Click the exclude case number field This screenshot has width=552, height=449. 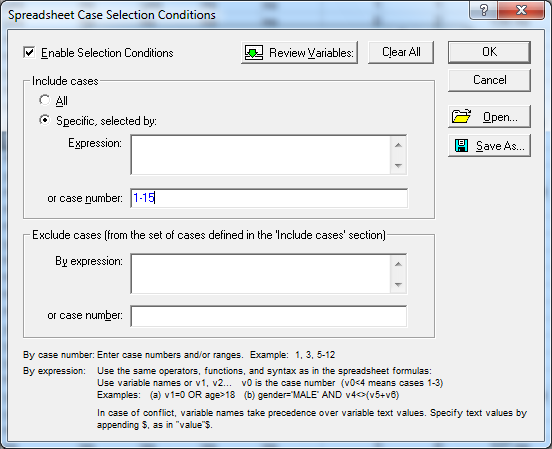[x=269, y=316]
